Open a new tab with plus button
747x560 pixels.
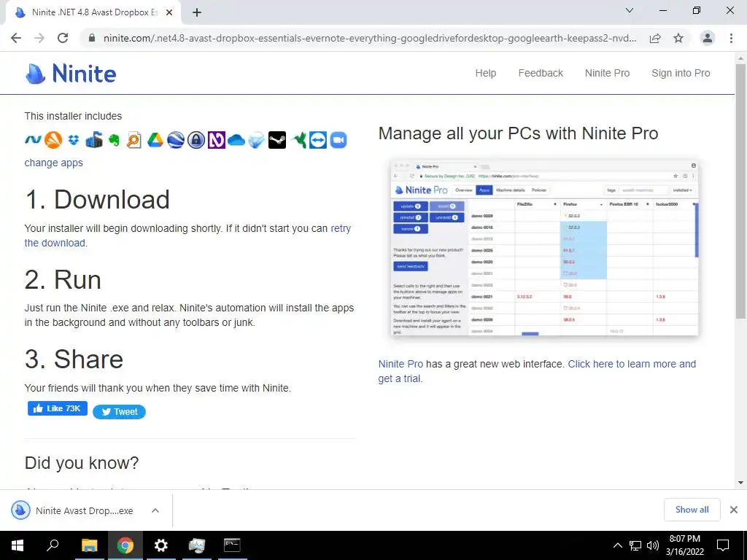[197, 13]
